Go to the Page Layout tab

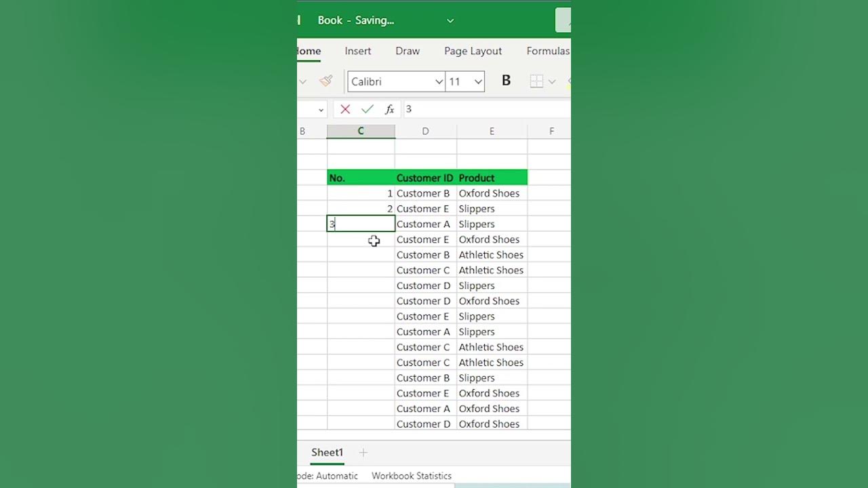tap(473, 51)
